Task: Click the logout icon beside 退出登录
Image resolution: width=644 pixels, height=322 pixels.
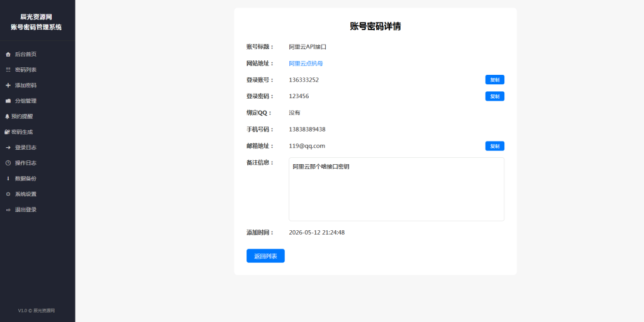Action: [x=8, y=210]
